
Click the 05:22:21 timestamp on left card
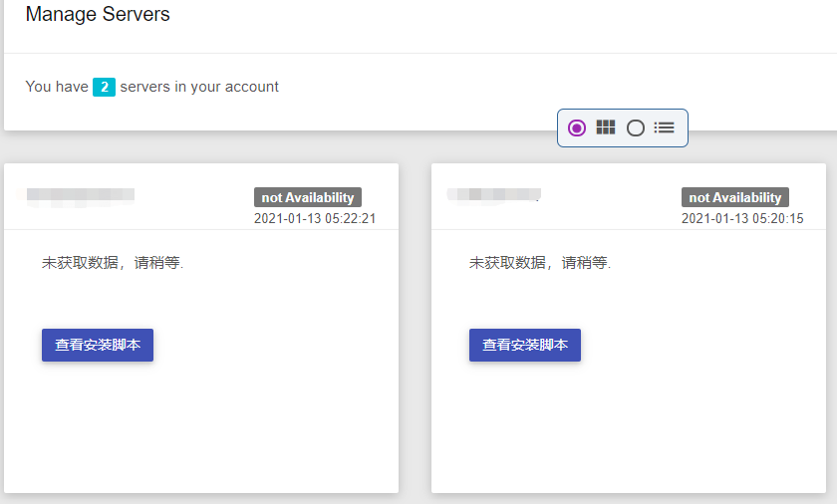(x=315, y=218)
